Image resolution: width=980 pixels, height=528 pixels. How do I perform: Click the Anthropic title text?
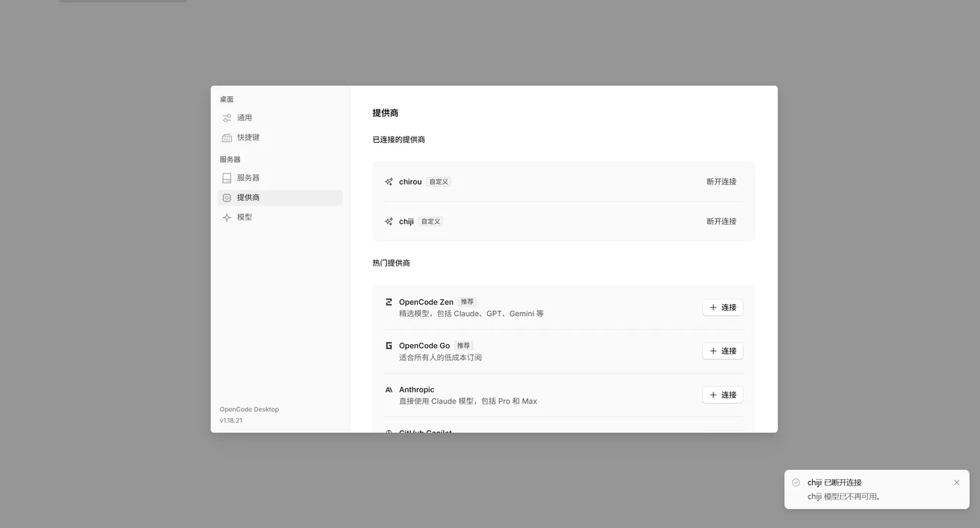[416, 390]
